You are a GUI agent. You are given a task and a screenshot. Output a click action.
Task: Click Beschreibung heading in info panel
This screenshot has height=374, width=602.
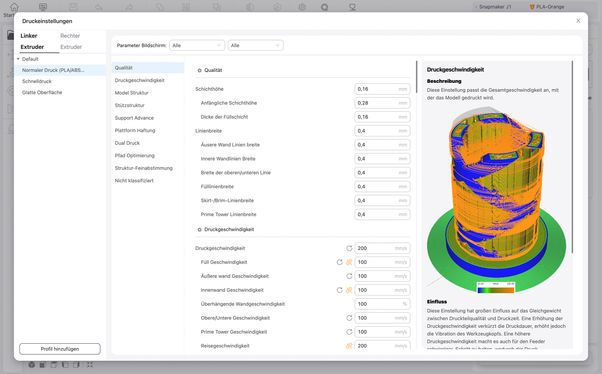(x=444, y=81)
